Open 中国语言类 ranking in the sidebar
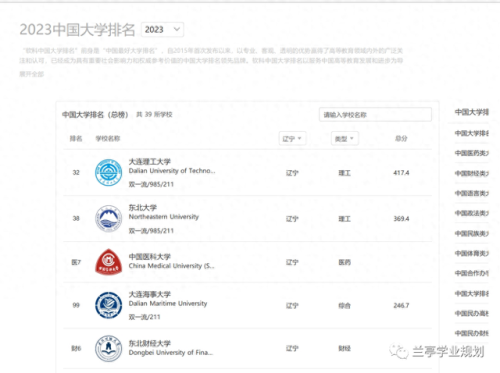500x373 pixels. click(472, 193)
